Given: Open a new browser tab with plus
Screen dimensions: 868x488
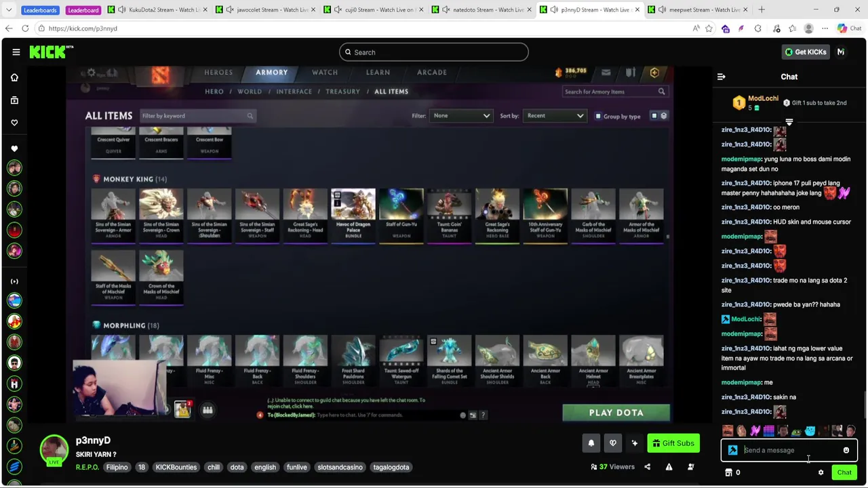Looking at the screenshot, I should click(x=762, y=9).
